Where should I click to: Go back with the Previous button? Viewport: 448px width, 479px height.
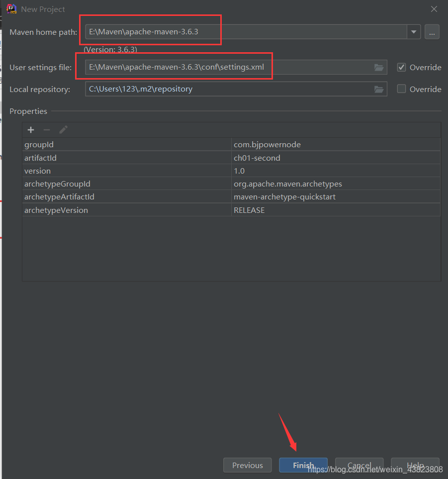[x=248, y=465]
